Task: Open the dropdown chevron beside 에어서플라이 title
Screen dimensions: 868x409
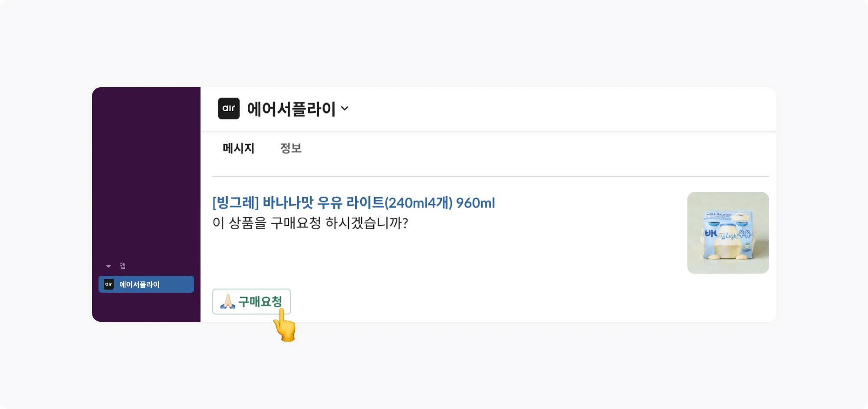Action: [345, 109]
